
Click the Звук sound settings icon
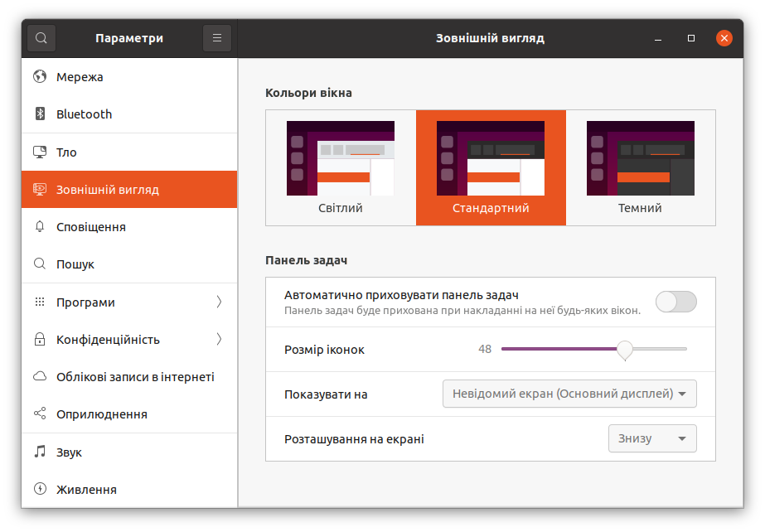point(41,452)
